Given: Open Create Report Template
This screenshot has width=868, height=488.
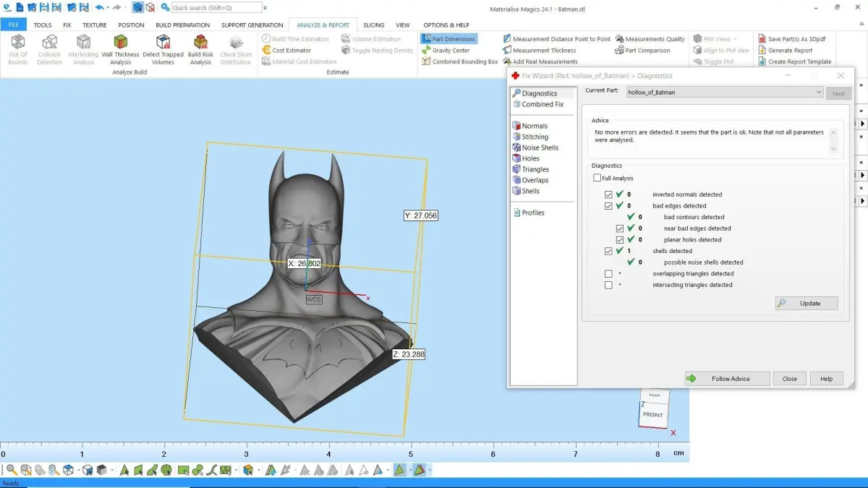Looking at the screenshot, I should click(794, 62).
